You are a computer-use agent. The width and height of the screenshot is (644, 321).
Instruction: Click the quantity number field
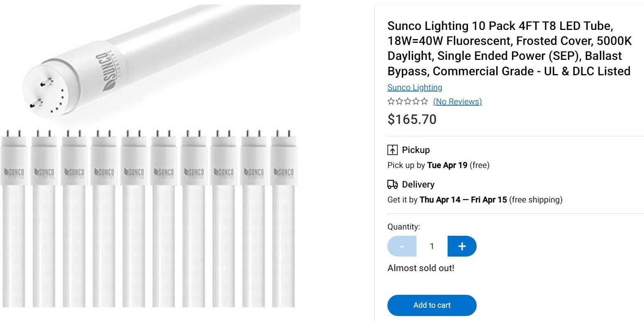[432, 246]
